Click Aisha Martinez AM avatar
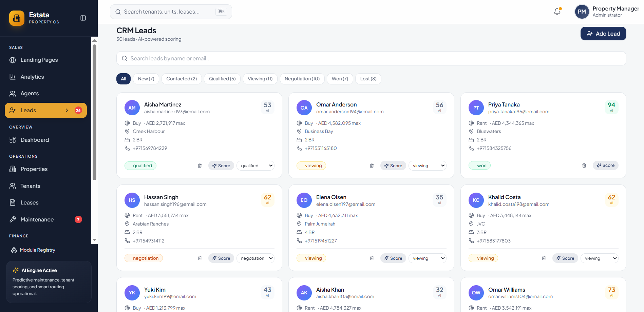 pyautogui.click(x=132, y=108)
